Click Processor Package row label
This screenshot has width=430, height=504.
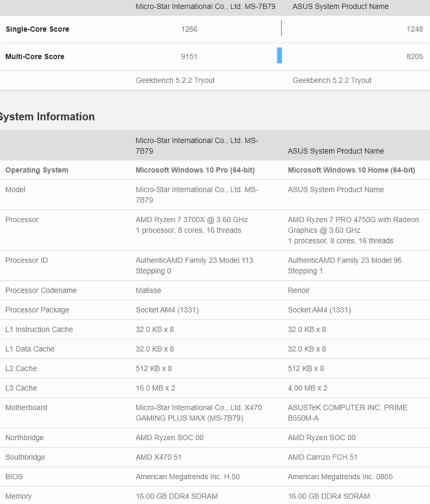tap(37, 310)
